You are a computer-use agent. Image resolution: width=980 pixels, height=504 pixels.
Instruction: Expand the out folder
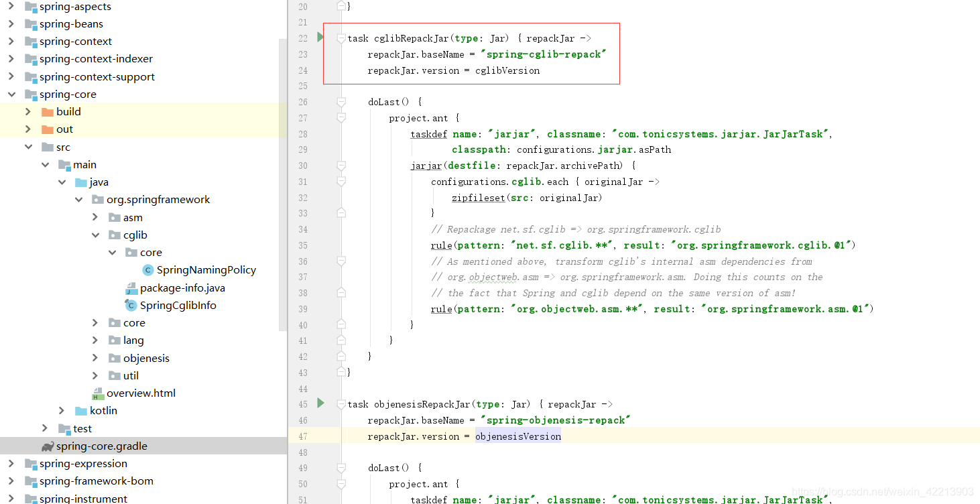coord(28,129)
